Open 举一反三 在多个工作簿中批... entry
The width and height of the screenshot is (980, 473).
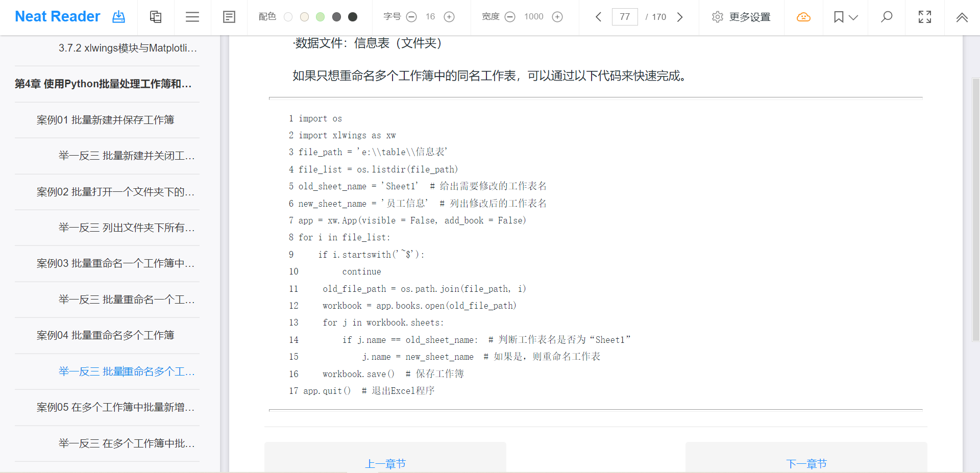click(x=127, y=443)
